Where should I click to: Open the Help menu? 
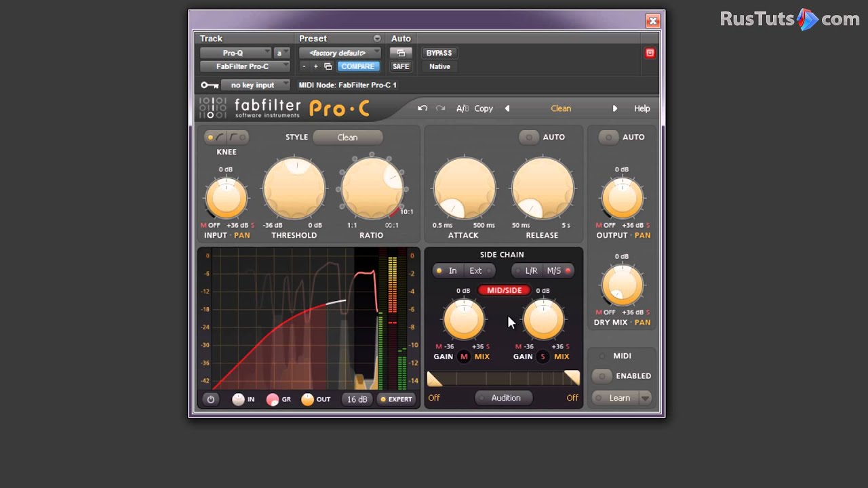[642, 108]
